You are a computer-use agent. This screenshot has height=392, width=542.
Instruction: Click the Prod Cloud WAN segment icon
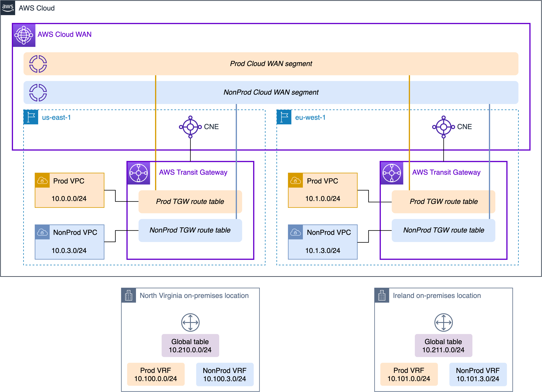[x=38, y=64]
